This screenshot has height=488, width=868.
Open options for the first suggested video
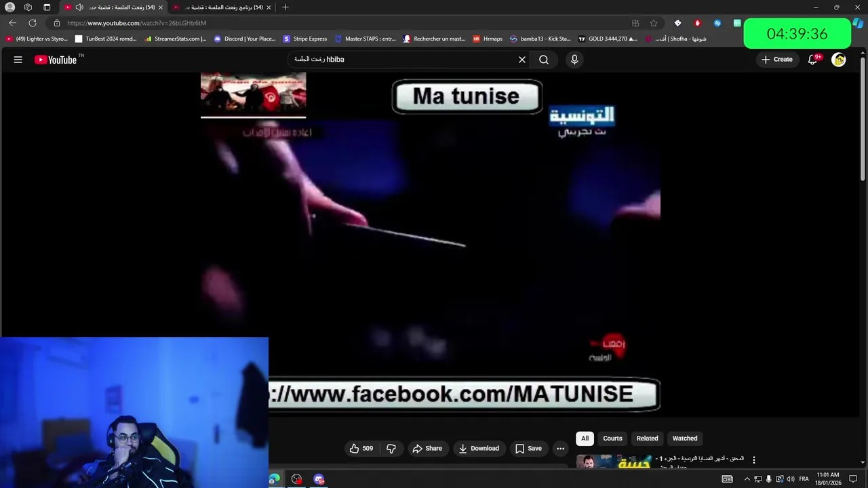click(x=753, y=460)
